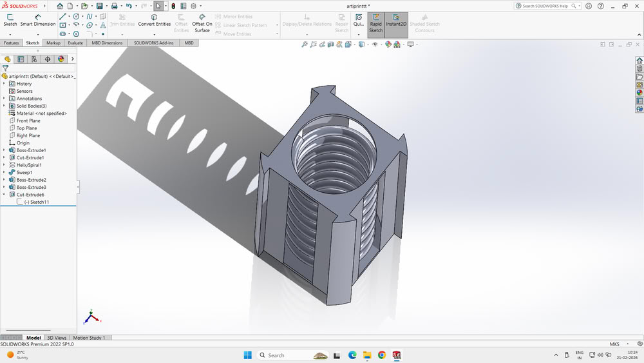The image size is (644, 363).
Task: Switch to the PropertyManager tab
Action: [x=21, y=59]
